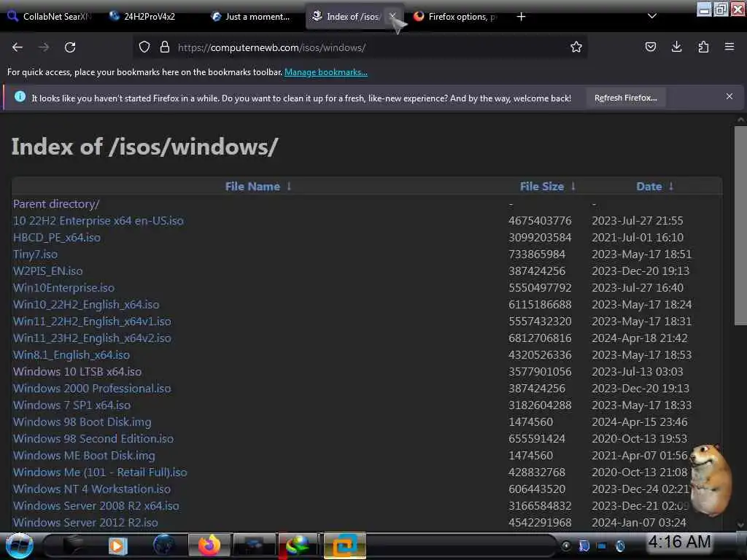Focus the URL address bar
747x560 pixels.
click(x=362, y=47)
